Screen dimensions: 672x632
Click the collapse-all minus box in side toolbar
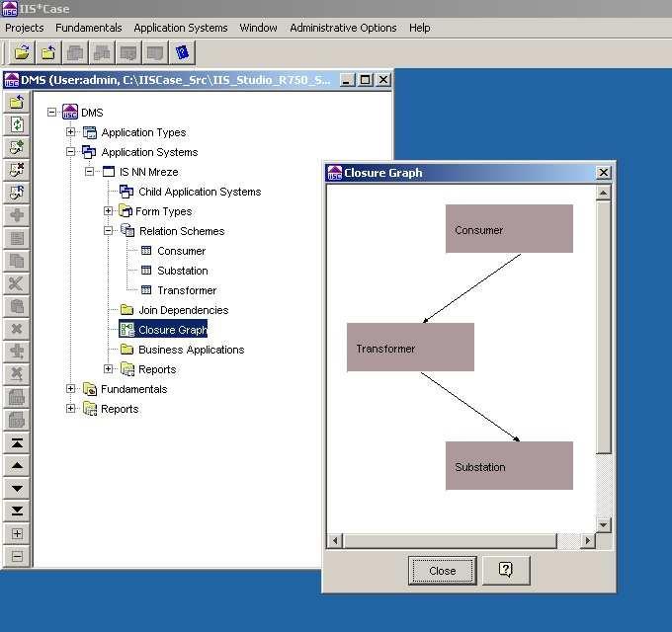(x=17, y=556)
